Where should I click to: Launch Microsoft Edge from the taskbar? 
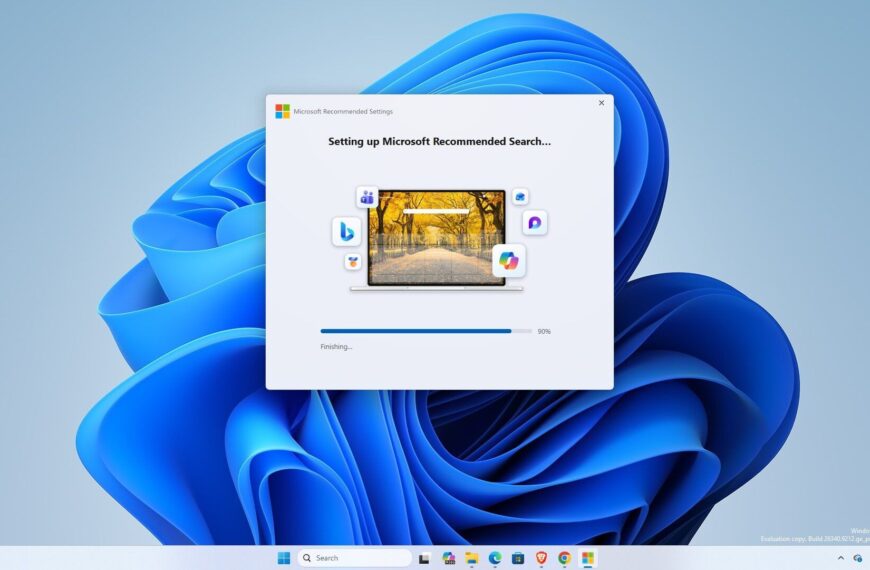[495, 558]
